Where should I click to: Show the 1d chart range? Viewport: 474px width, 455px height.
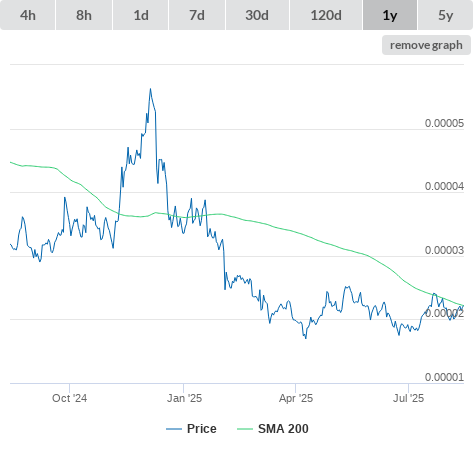(x=141, y=15)
